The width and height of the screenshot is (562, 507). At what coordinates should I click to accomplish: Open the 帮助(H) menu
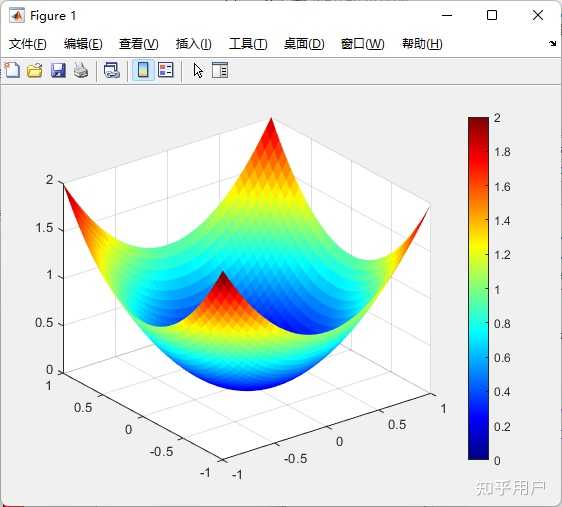(422, 44)
